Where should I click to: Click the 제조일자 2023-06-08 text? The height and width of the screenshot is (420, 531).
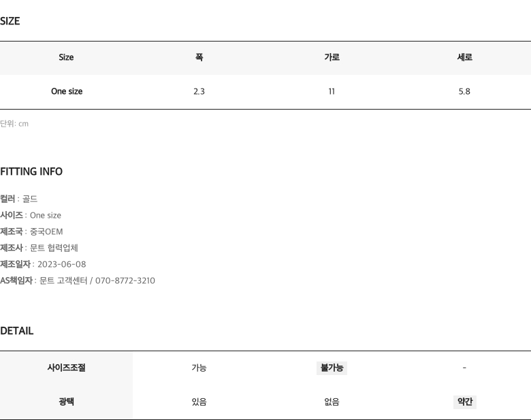(43, 264)
